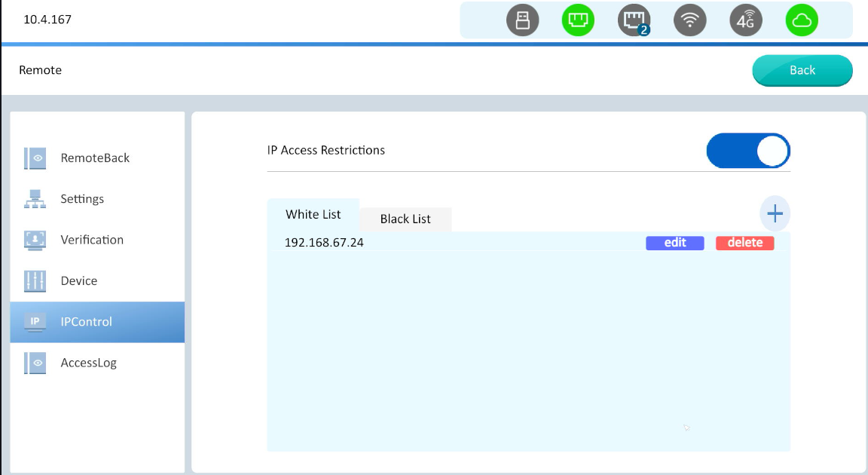Open the second Ethernet port icon with badge 2

(634, 21)
